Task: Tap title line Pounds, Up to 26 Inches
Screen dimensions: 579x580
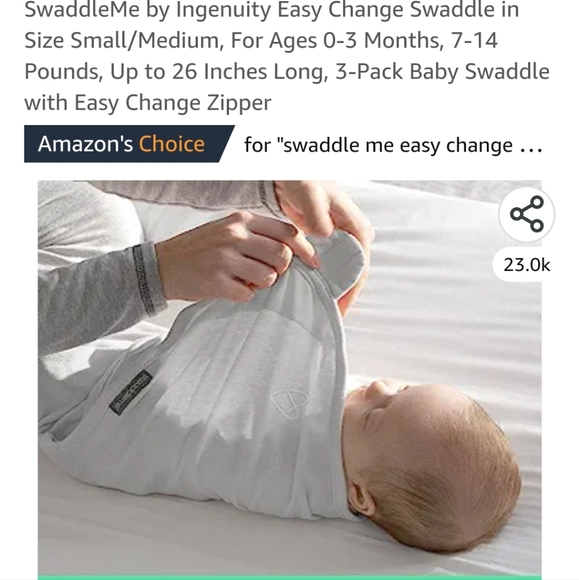Action: click(287, 71)
